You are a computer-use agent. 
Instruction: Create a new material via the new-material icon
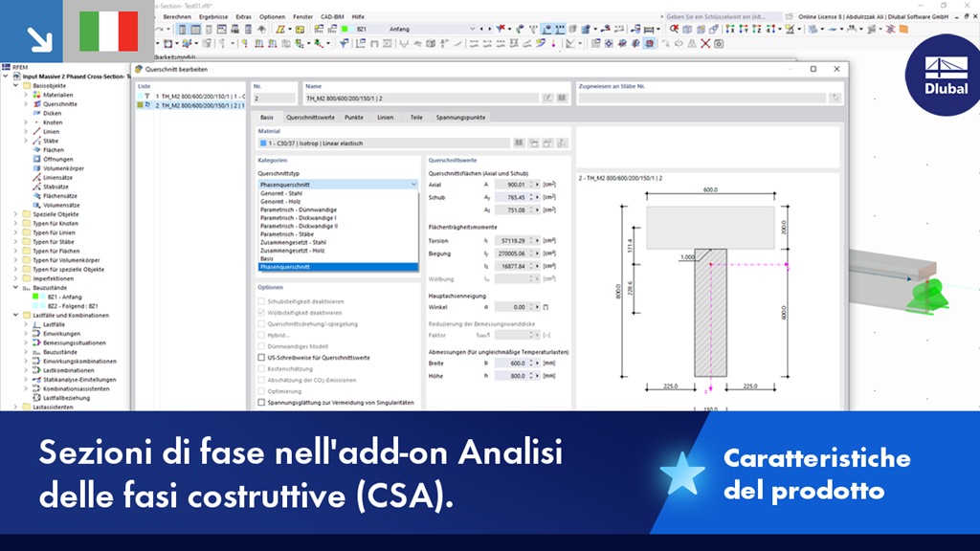[x=533, y=142]
